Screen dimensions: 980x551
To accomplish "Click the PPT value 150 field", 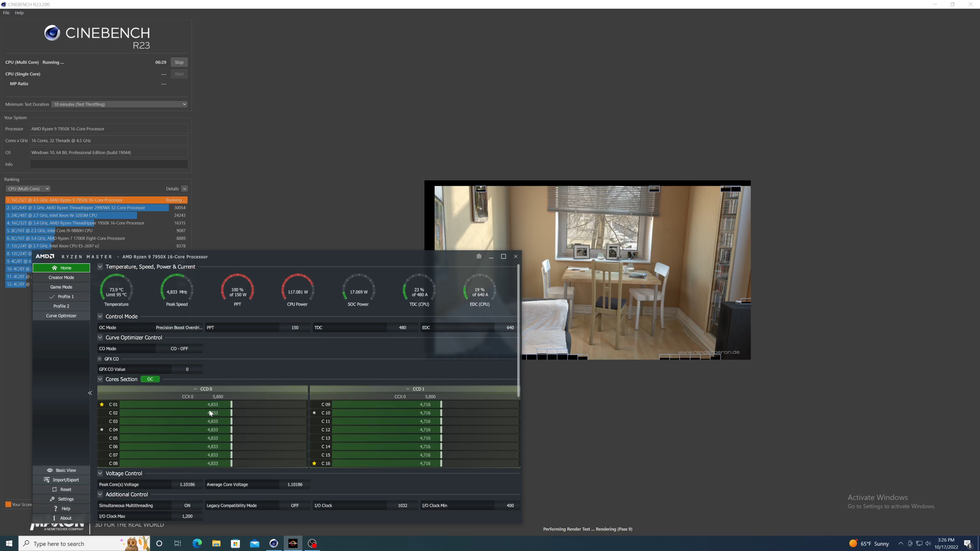I will [x=295, y=327].
